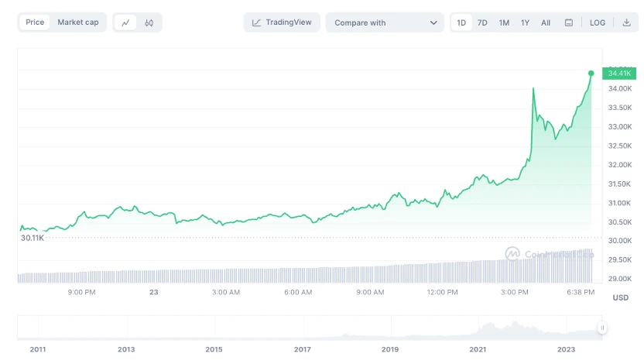The width and height of the screenshot is (644, 364).
Task: Download the chart data
Action: point(626,22)
